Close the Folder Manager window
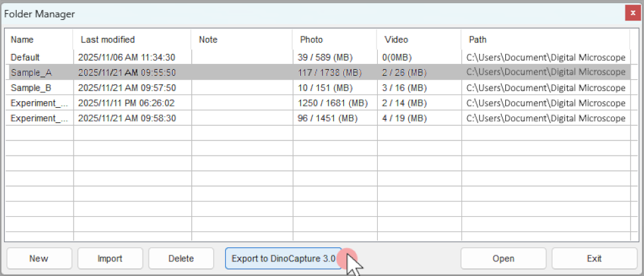 click(x=631, y=13)
